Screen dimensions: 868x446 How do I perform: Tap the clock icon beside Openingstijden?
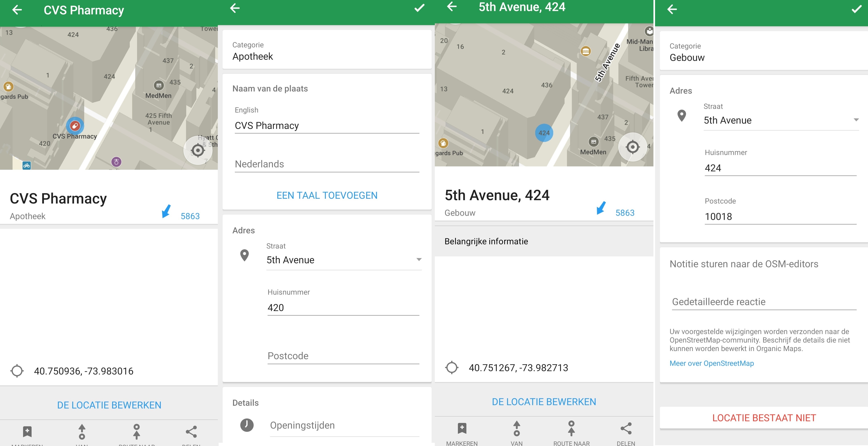click(247, 425)
